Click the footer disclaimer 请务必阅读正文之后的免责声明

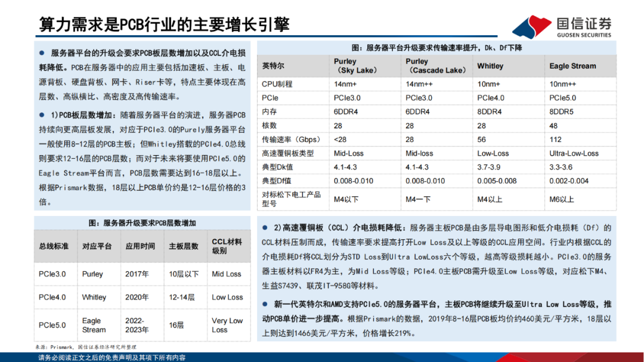[112, 357]
